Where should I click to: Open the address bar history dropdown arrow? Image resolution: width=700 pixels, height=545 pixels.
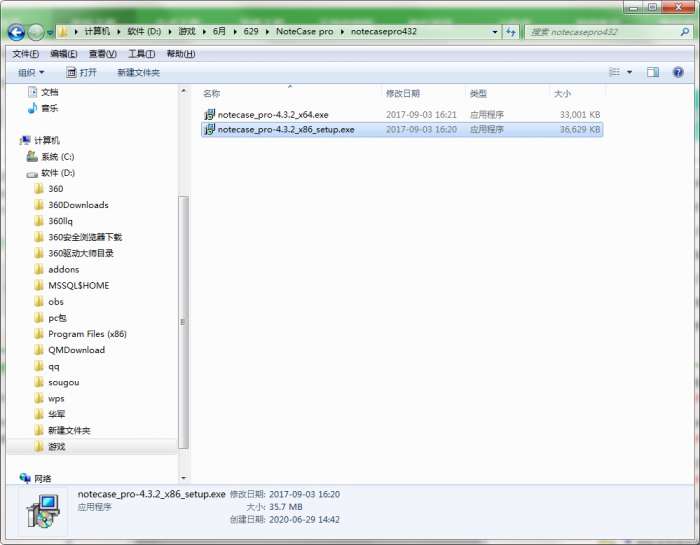(495, 32)
